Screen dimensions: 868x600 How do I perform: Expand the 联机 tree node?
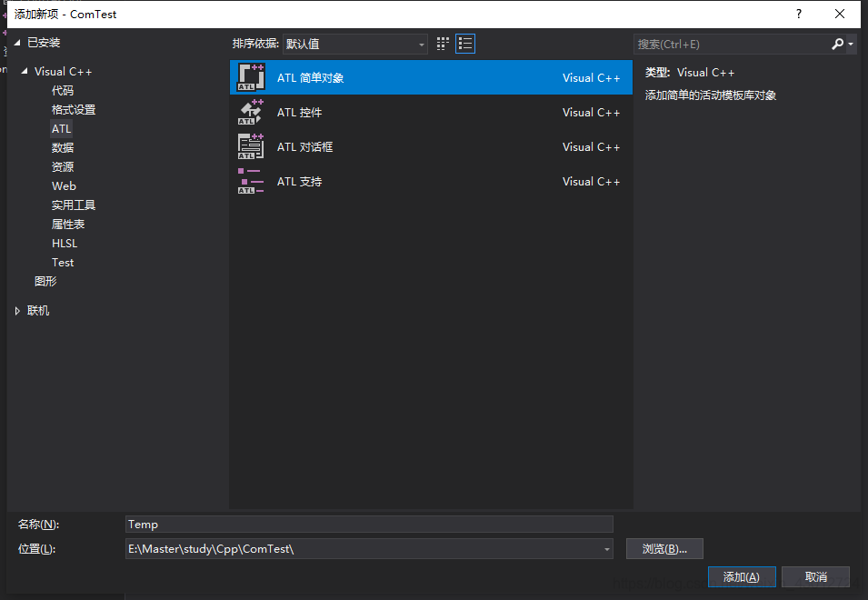(x=17, y=311)
